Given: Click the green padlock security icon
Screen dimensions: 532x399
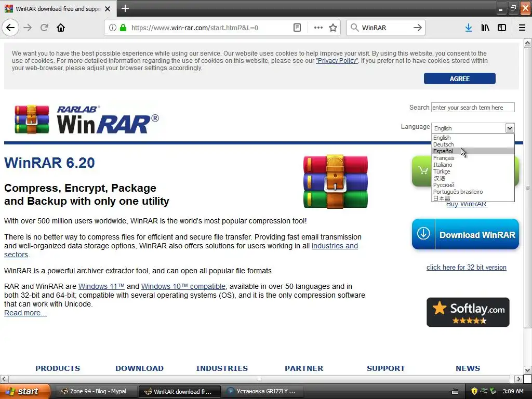Looking at the screenshot, I should click(123, 28).
